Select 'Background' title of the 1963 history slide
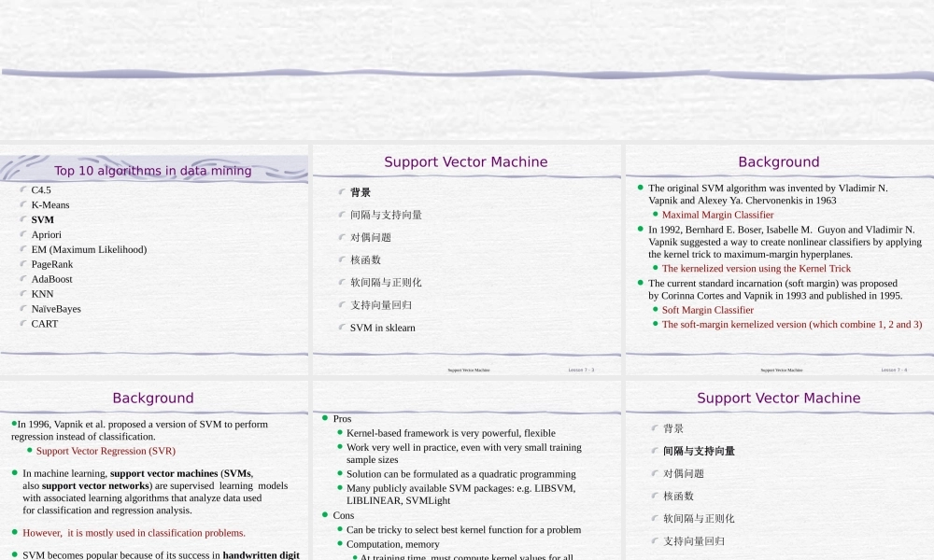The image size is (934, 560). pos(779,161)
